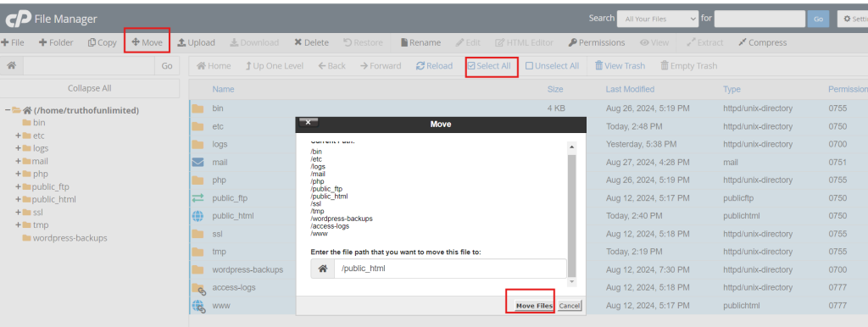The height and width of the screenshot is (327, 868).
Task: Click the blue search Go button
Action: [x=818, y=19]
